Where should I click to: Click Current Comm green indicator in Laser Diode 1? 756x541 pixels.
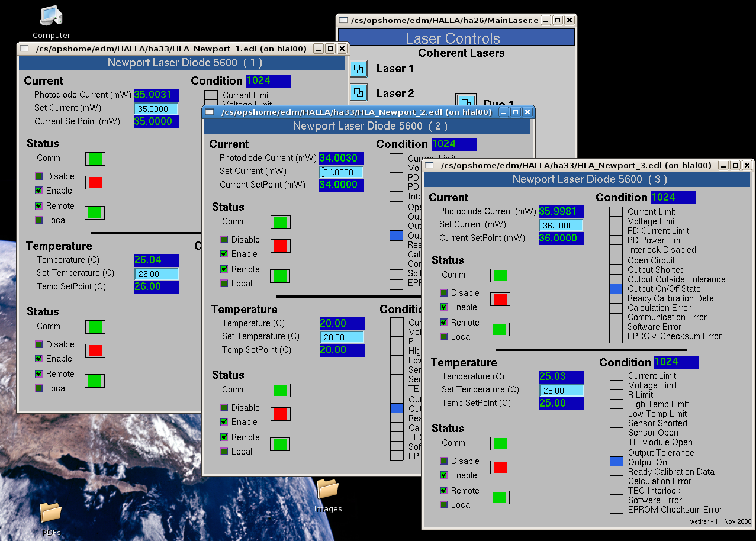click(x=95, y=159)
